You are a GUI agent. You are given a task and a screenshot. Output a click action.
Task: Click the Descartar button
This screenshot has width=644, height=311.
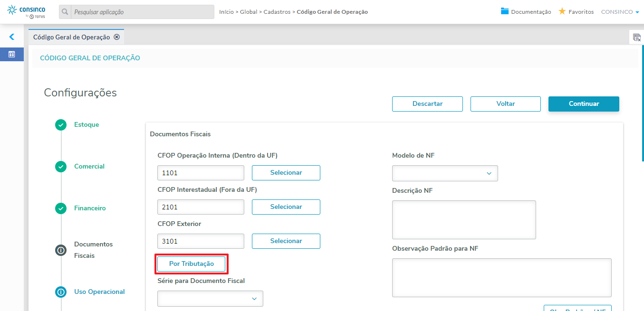(x=427, y=104)
